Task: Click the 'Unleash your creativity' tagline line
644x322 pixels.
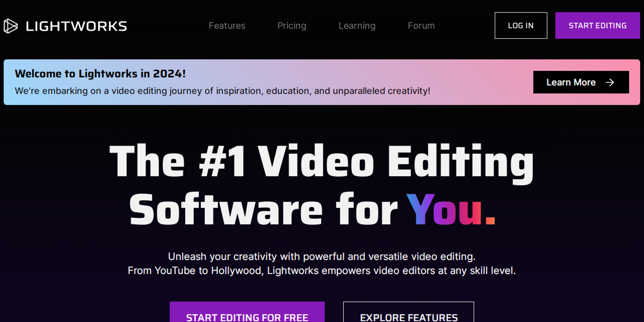Action: [x=322, y=257]
